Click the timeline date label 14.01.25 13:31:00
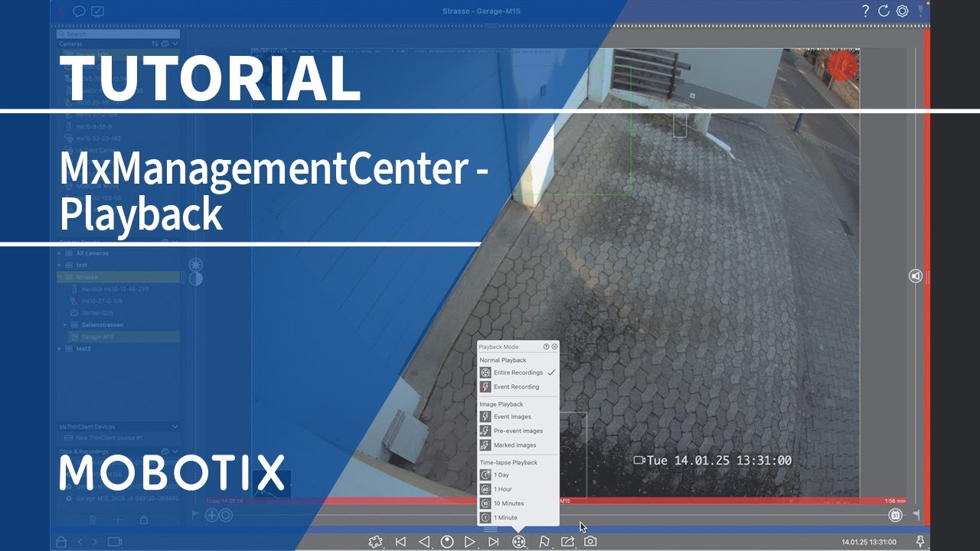980x551 pixels. (868, 542)
